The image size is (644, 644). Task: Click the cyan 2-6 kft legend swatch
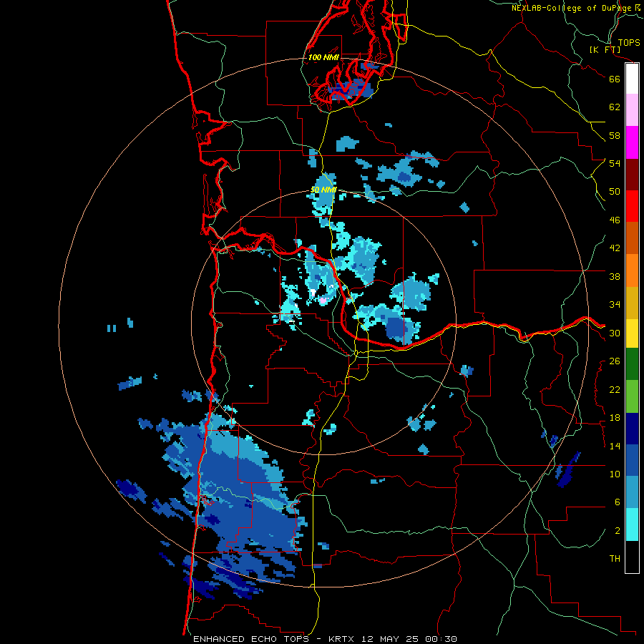[x=632, y=525]
